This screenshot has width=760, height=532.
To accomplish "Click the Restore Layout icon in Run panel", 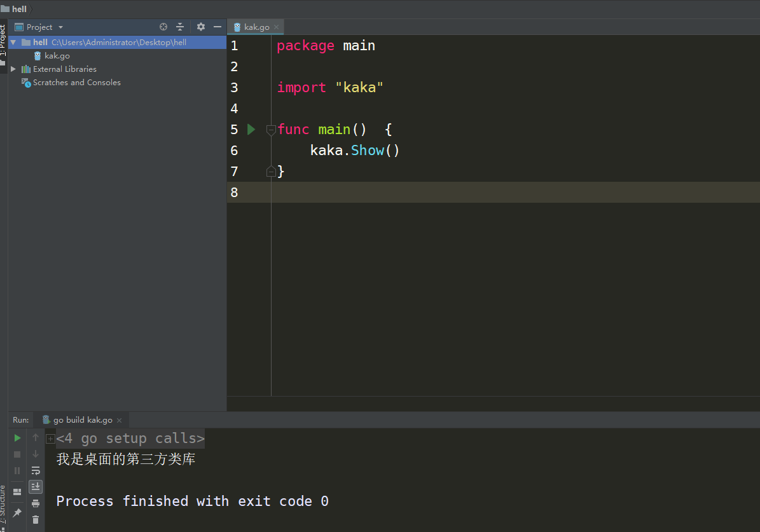I will click(x=17, y=492).
